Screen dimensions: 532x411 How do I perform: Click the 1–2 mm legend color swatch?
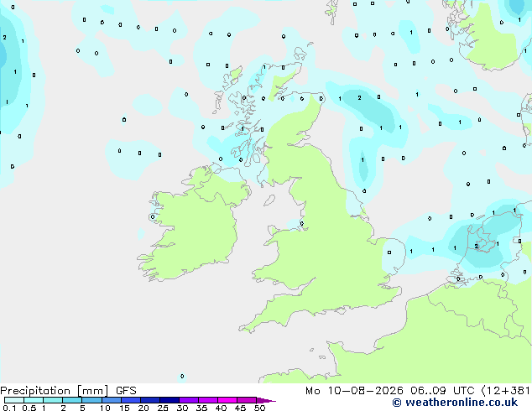click(x=53, y=400)
